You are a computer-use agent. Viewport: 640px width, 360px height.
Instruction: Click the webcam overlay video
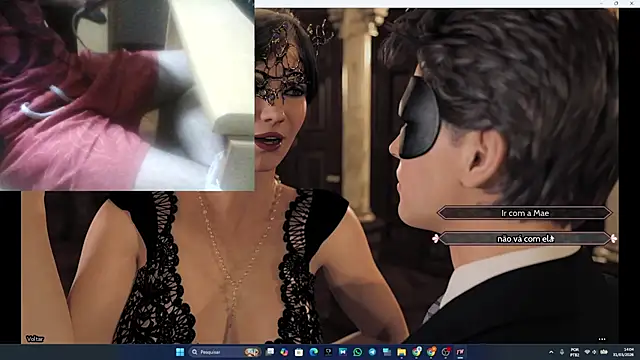(127, 95)
